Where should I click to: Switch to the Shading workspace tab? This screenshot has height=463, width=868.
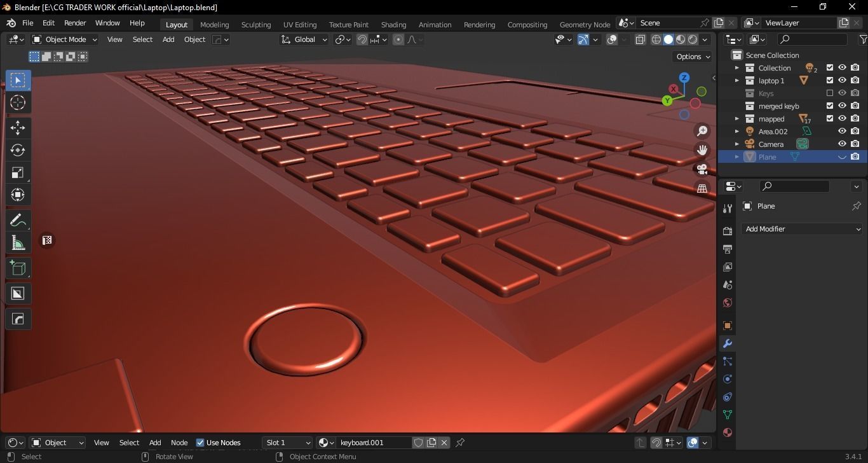pos(393,25)
